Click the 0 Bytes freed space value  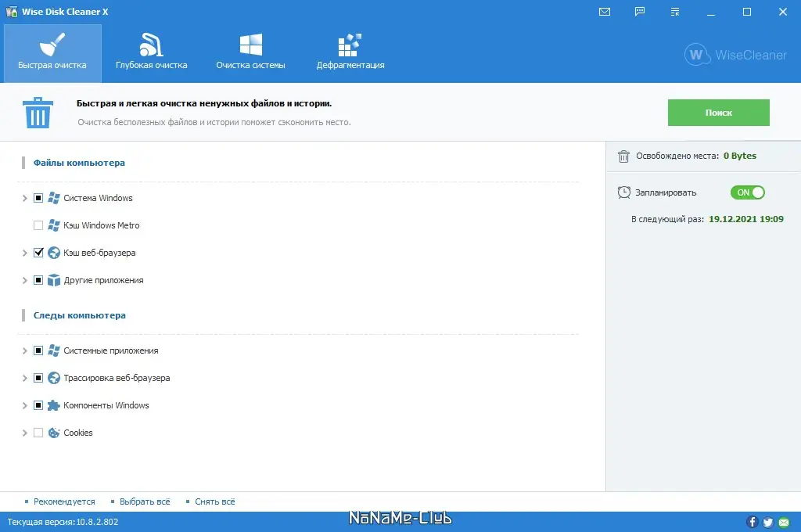coord(740,156)
